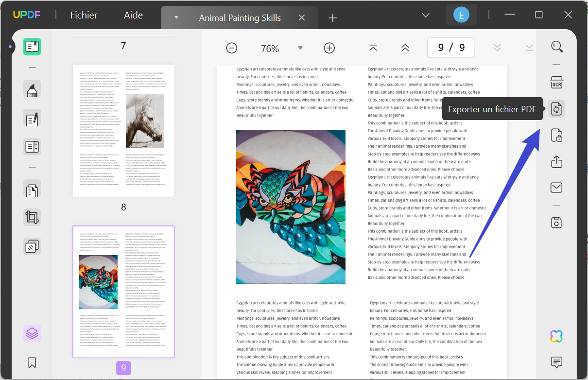Image resolution: width=588 pixels, height=380 pixels.
Task: Send the PDF by email via envelope icon
Action: click(x=556, y=187)
